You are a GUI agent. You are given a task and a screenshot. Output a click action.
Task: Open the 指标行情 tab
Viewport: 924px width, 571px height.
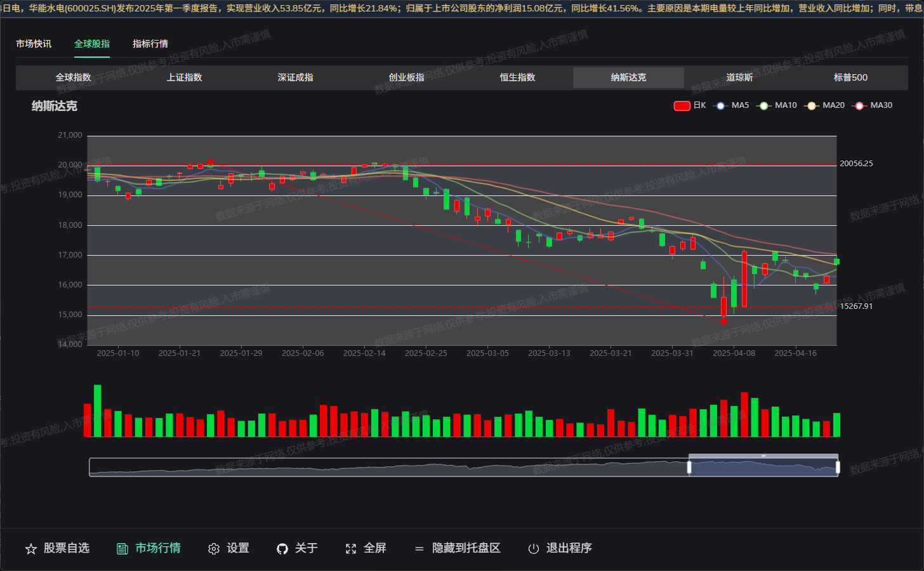(x=150, y=44)
